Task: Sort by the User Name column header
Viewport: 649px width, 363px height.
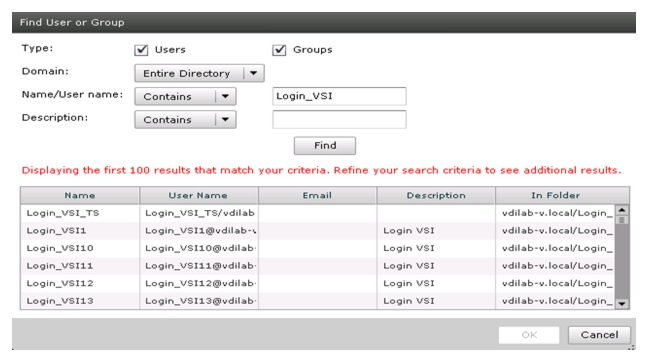Action: 199,195
